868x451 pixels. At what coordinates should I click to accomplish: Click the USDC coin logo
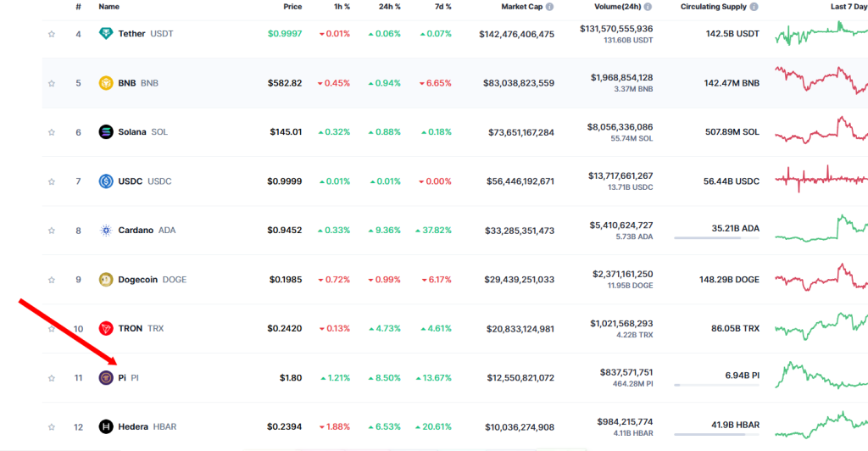[x=106, y=181]
